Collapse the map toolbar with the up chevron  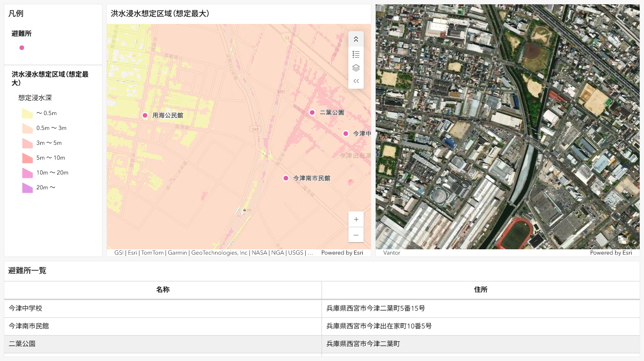pyautogui.click(x=356, y=39)
